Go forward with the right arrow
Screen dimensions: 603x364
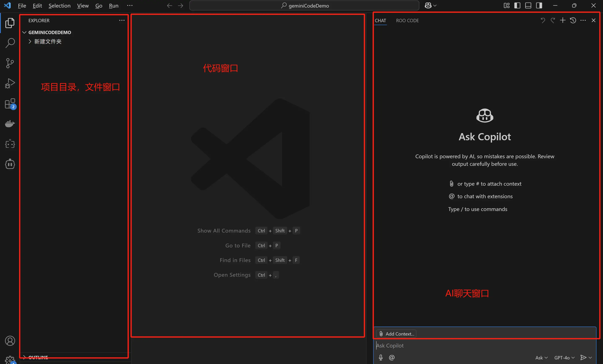[x=181, y=5]
